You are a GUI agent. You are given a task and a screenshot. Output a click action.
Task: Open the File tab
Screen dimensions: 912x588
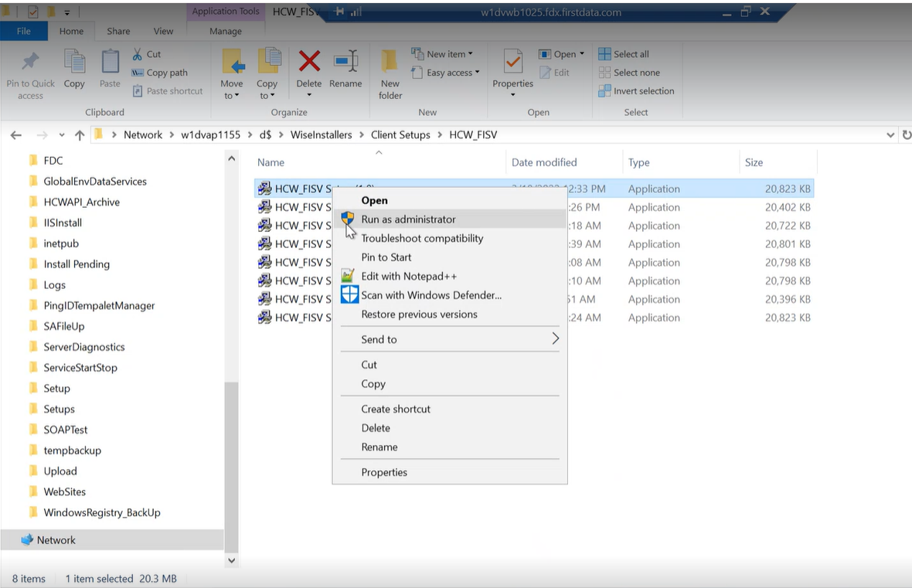pos(24,31)
